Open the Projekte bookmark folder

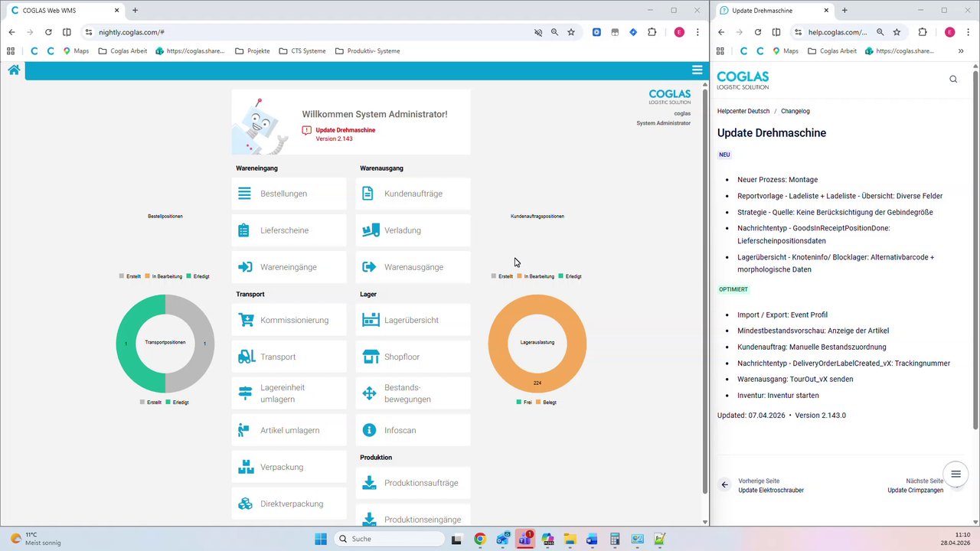tap(252, 51)
